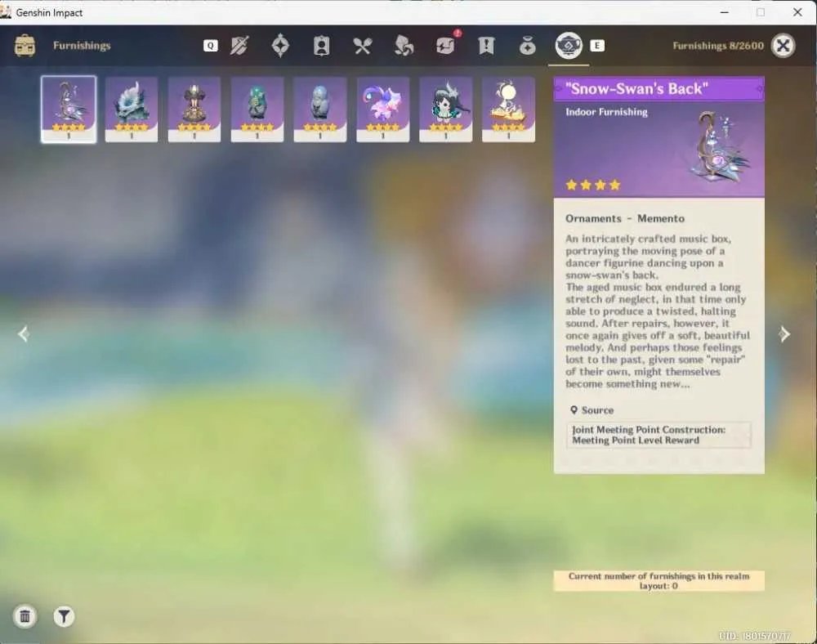This screenshot has height=644, width=817.
Task: Select the white moon on golden base furnishing
Action: pyautogui.click(x=508, y=110)
